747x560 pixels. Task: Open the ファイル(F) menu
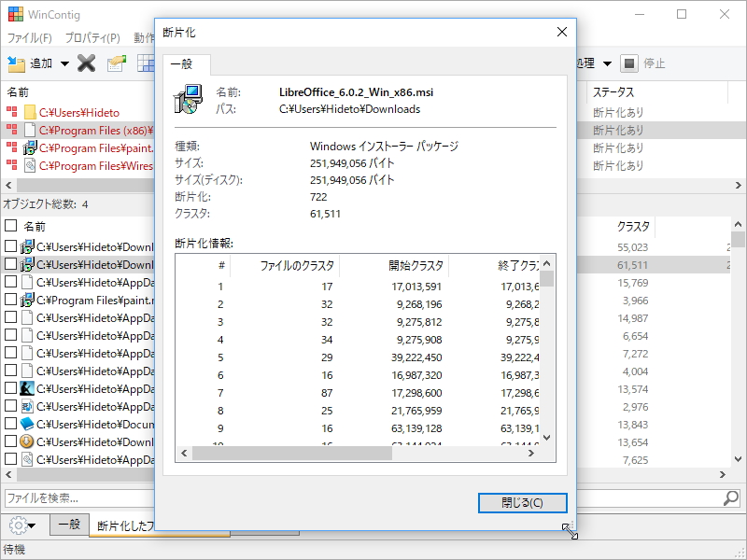click(x=30, y=37)
